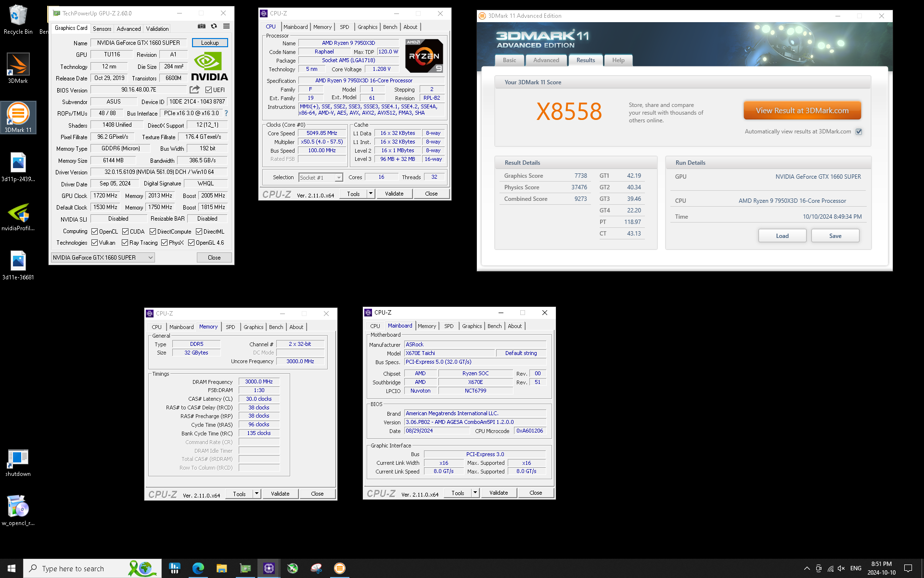Screen dimensions: 924x578
Task: Open the GPU selection dropdown in GPU-Z
Action: (x=103, y=258)
